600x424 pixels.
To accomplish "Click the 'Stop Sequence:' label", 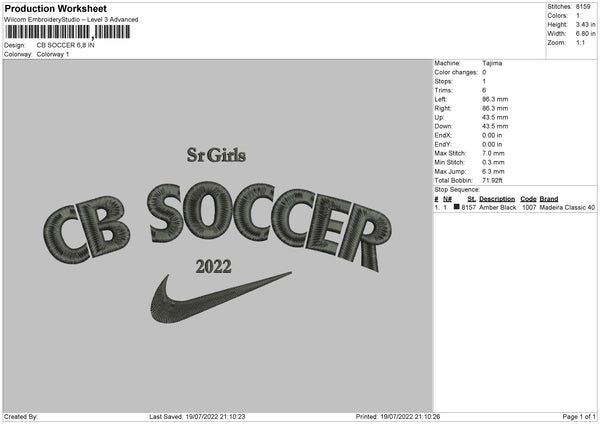I will (x=457, y=190).
